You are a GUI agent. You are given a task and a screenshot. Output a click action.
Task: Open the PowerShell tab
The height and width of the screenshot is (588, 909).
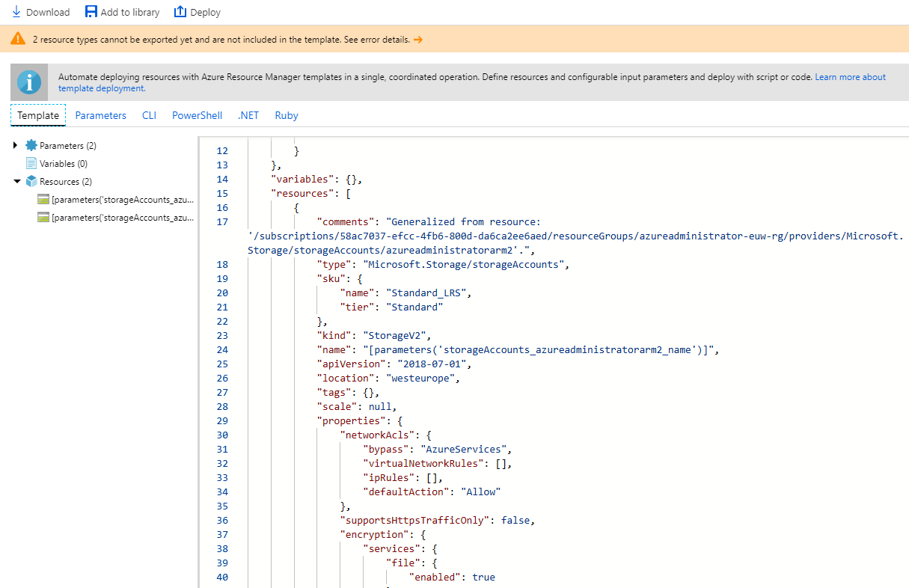coord(197,115)
